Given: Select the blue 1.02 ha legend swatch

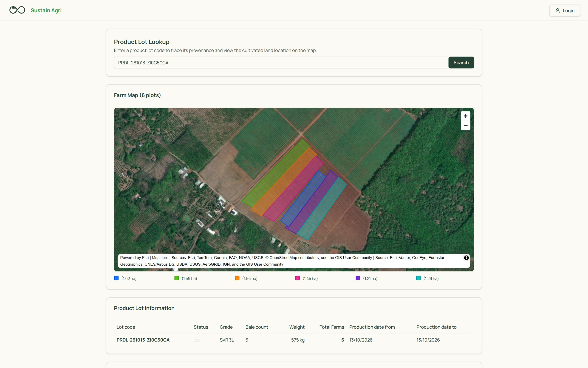Looking at the screenshot, I should click(116, 278).
